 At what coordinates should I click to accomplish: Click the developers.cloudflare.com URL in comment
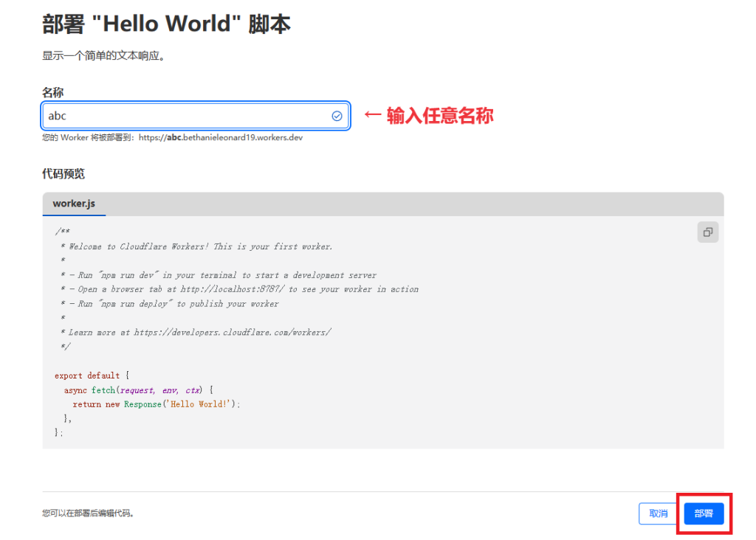click(x=232, y=332)
